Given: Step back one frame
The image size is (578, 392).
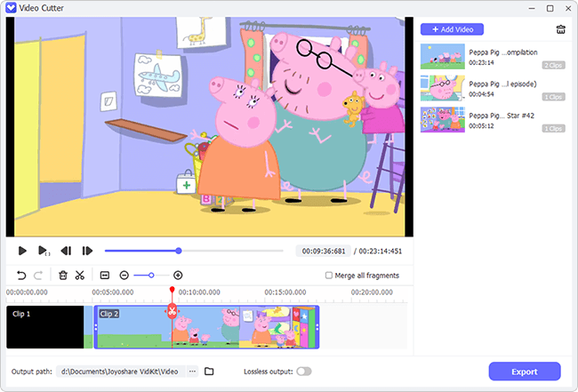Looking at the screenshot, I should [x=65, y=252].
